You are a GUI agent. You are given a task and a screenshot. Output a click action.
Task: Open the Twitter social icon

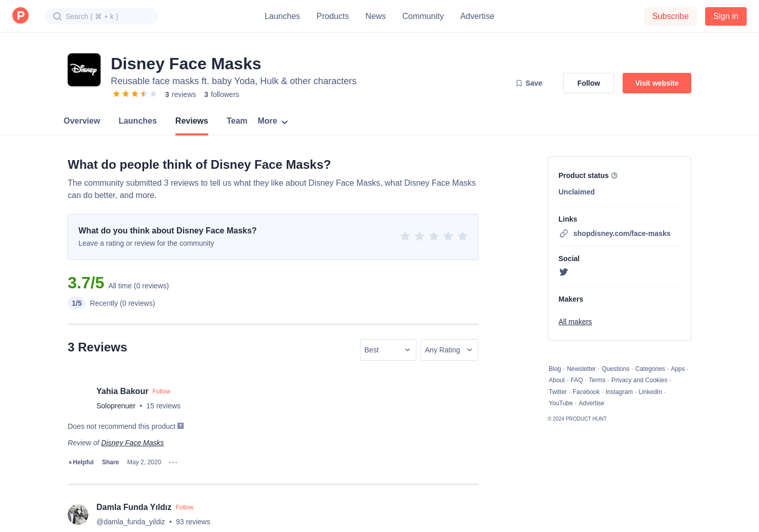pyautogui.click(x=564, y=272)
